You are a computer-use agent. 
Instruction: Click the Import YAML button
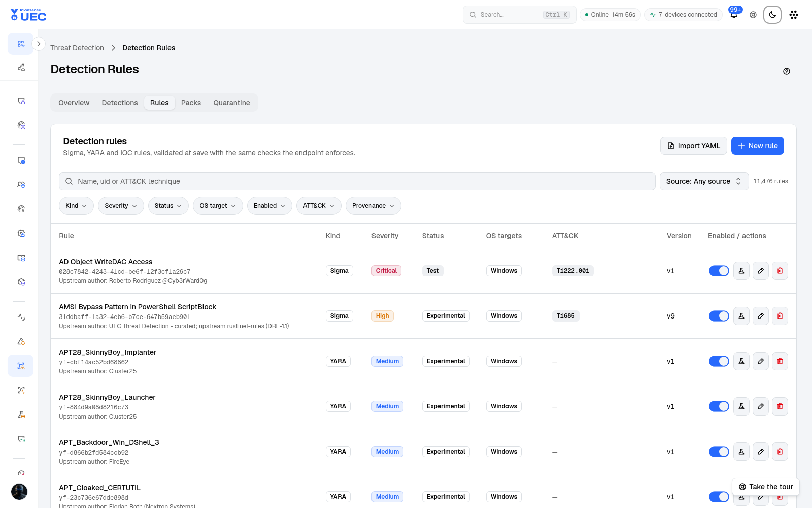(x=694, y=146)
